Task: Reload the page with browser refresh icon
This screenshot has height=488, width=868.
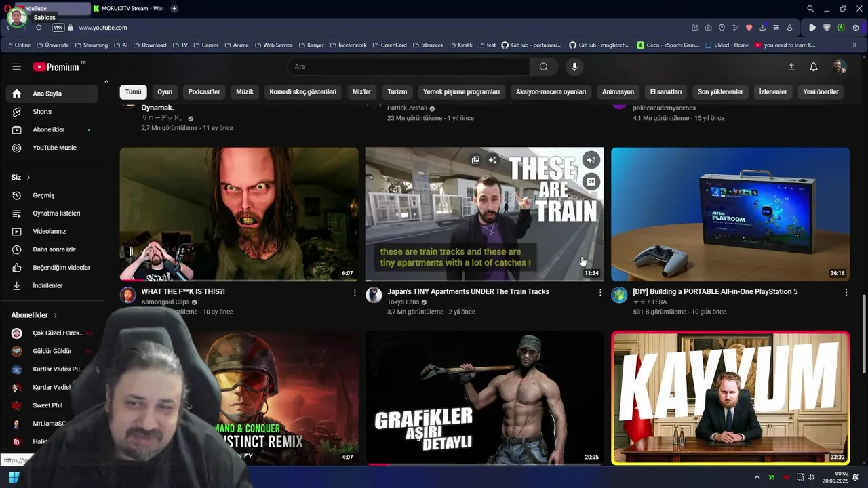Action: (39, 28)
